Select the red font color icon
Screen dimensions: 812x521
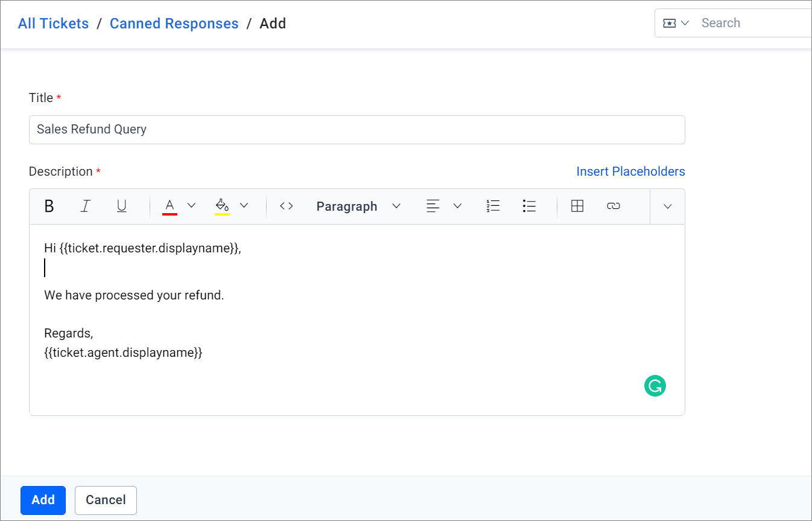[x=170, y=206]
